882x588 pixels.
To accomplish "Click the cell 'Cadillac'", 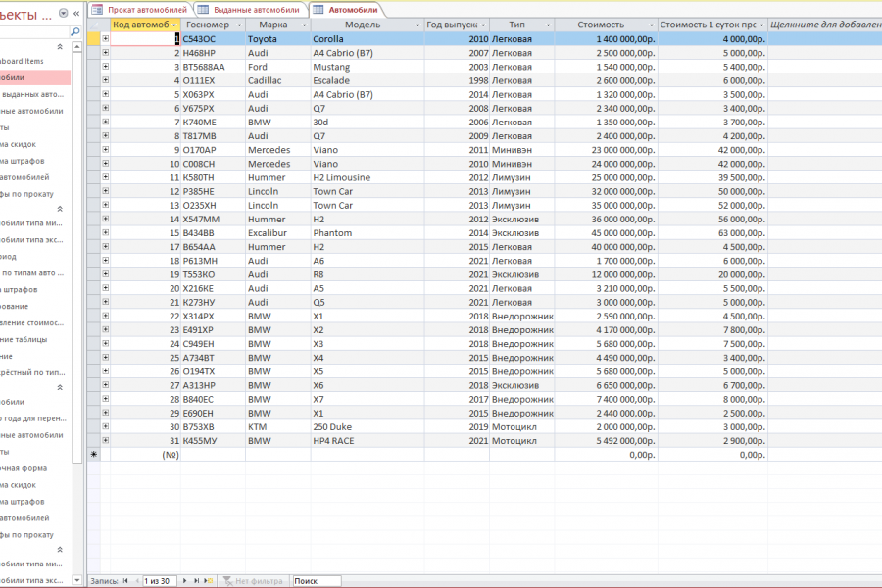I will 278,80.
